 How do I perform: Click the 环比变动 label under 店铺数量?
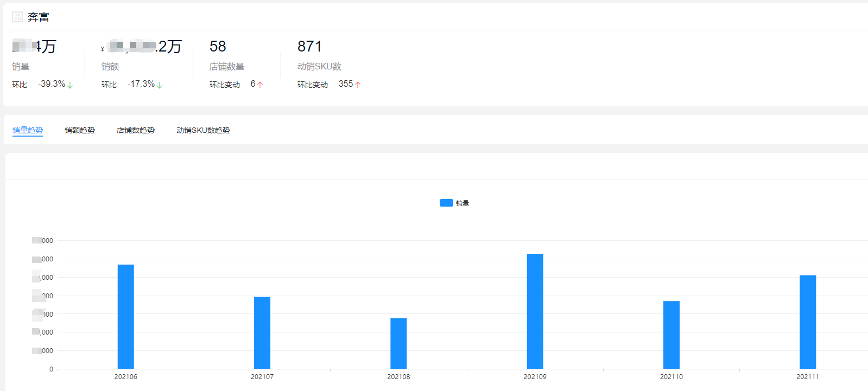pos(225,85)
